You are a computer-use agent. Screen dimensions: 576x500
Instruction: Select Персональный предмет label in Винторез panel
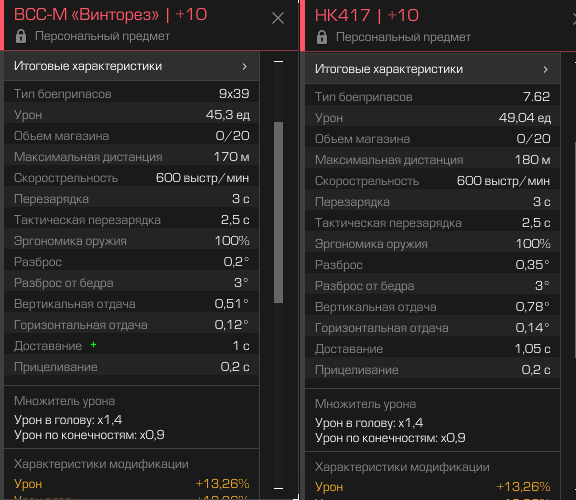[102, 36]
